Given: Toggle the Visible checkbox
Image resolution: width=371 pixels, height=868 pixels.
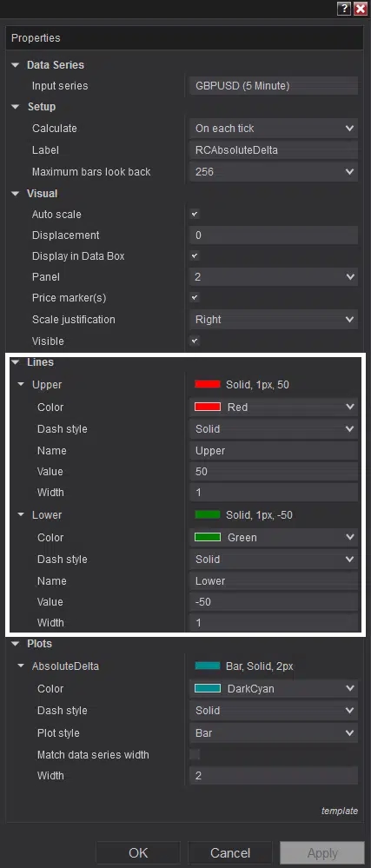Looking at the screenshot, I should coord(195,341).
